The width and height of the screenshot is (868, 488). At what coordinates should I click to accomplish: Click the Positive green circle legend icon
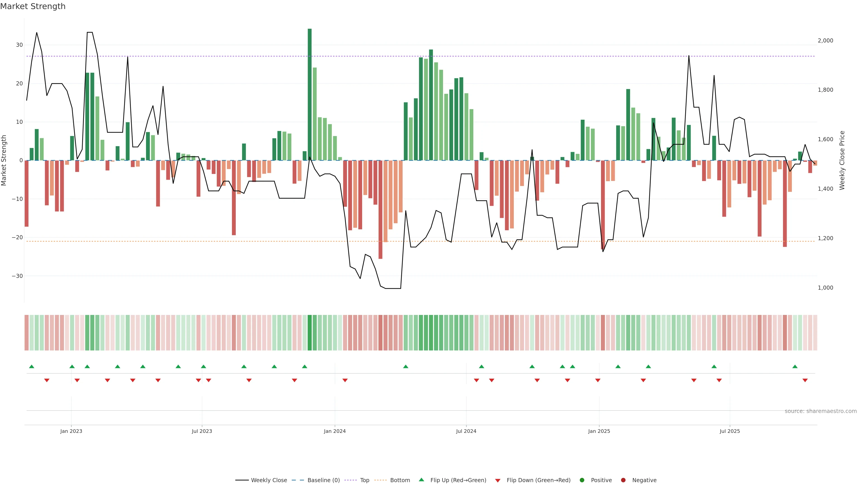pos(582,480)
